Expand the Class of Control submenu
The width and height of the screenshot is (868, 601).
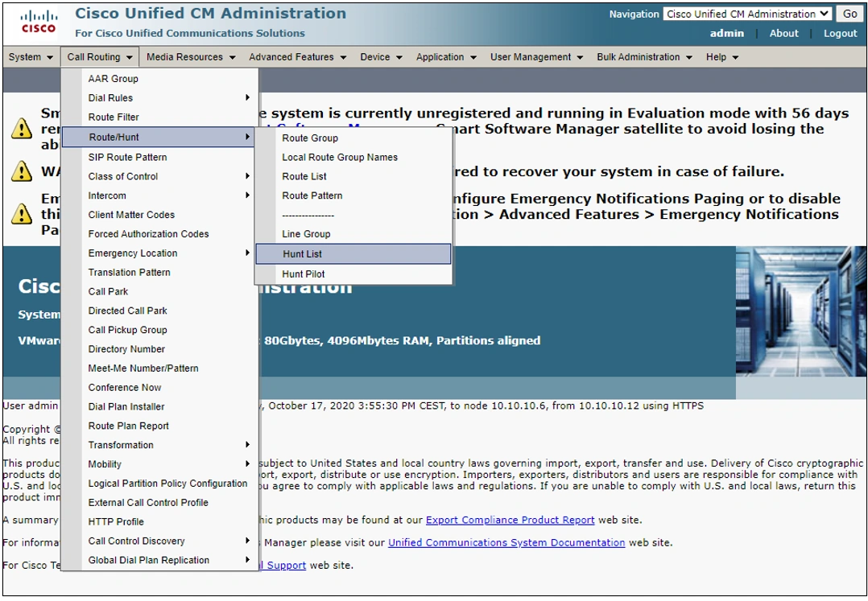point(159,176)
